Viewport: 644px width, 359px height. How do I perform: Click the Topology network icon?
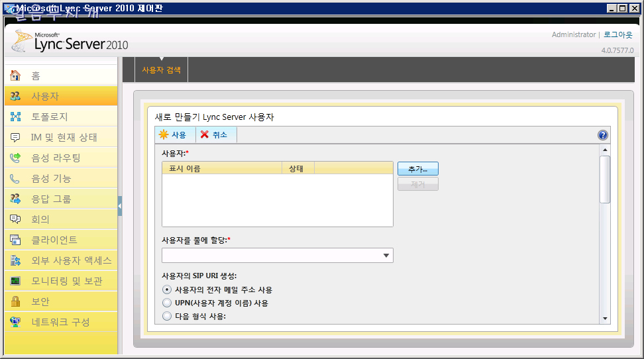tap(15, 117)
